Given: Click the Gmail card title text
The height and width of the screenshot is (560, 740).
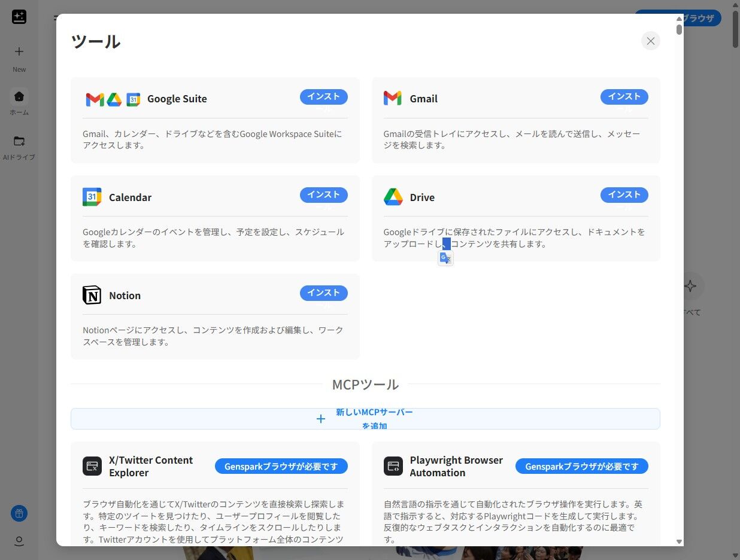Looking at the screenshot, I should click(424, 99).
